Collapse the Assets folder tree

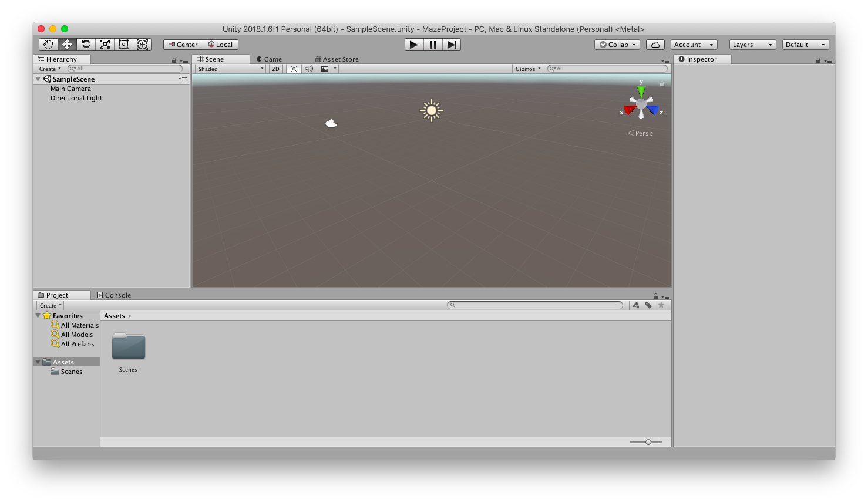tap(38, 362)
